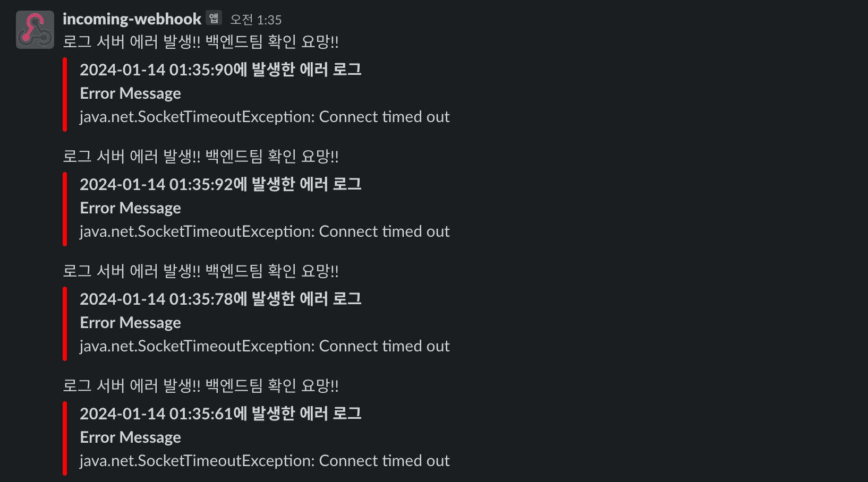
Task: Click the red bar beside the 01:35:61 log
Action: coord(65,438)
